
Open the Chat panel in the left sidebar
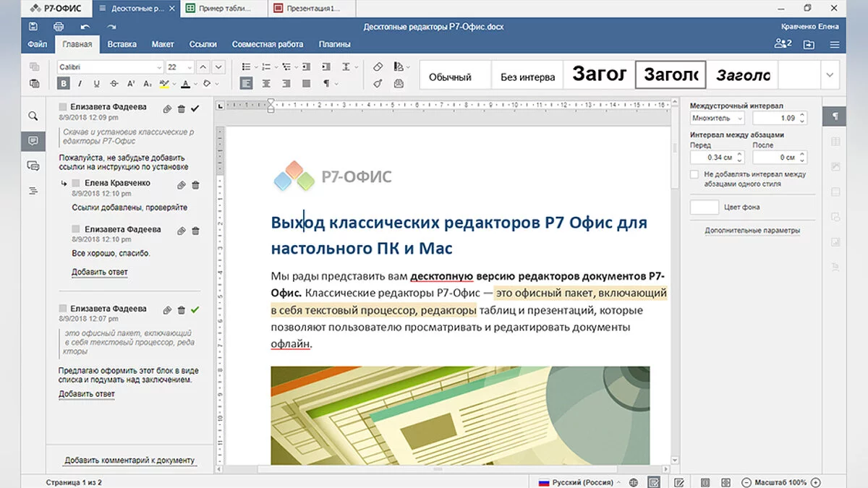click(x=33, y=166)
